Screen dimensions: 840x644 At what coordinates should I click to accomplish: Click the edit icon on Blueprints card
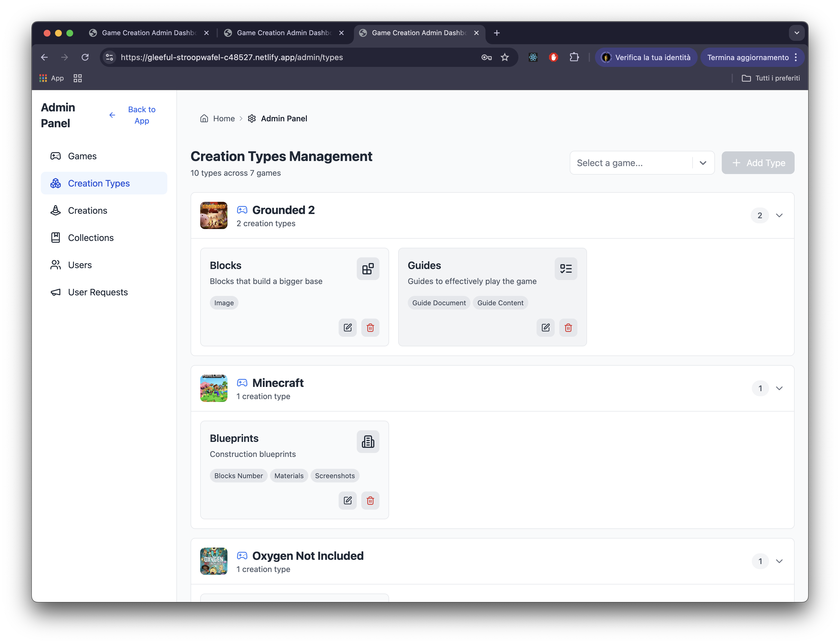coord(347,501)
